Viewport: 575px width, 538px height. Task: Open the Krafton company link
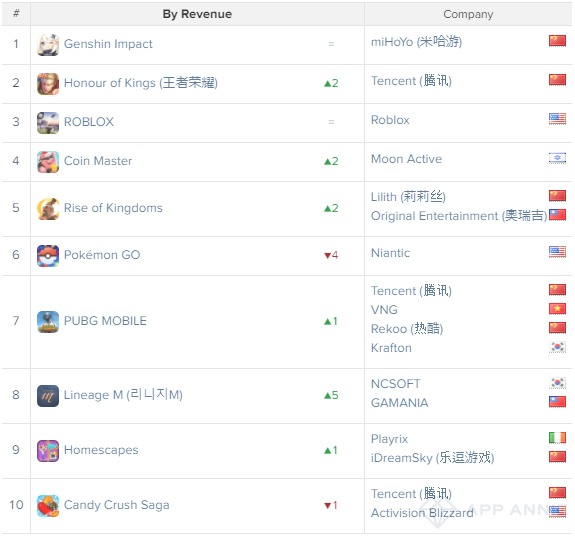coord(391,347)
